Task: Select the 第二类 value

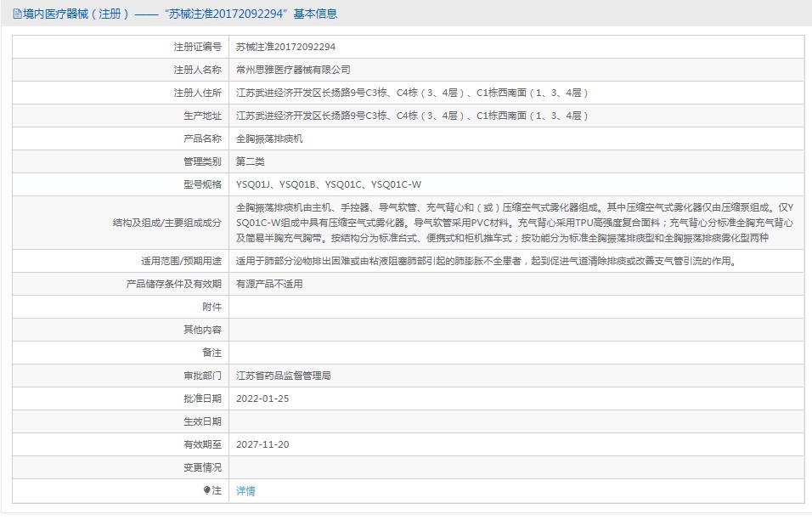Action: [250, 161]
